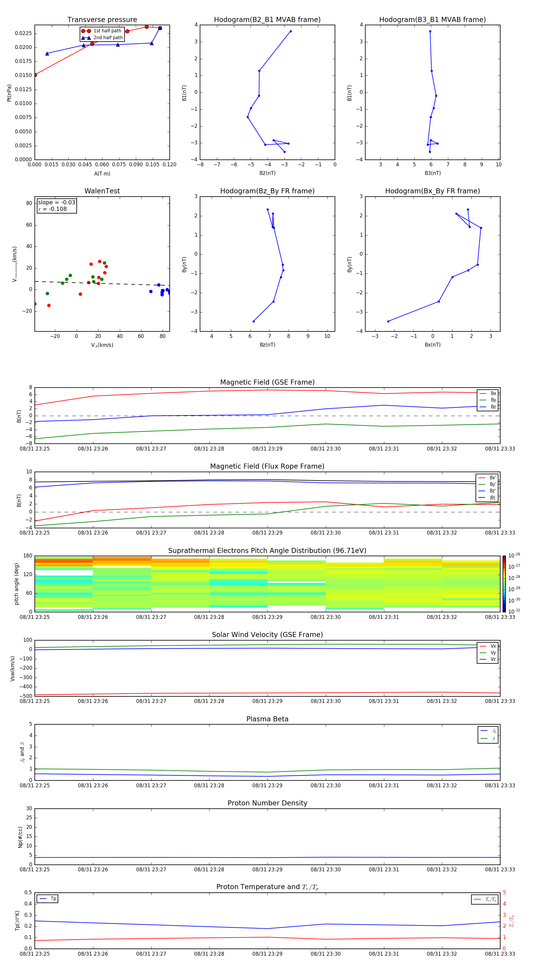Viewport: 535px width, 980px height.
Task: Click the "r = -0.108" annotation
Action: (53, 209)
